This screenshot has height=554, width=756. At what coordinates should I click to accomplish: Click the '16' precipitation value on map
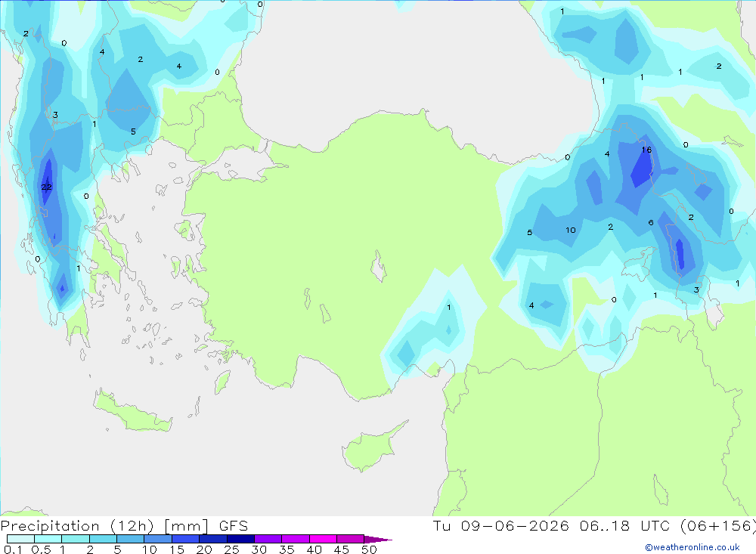click(646, 150)
